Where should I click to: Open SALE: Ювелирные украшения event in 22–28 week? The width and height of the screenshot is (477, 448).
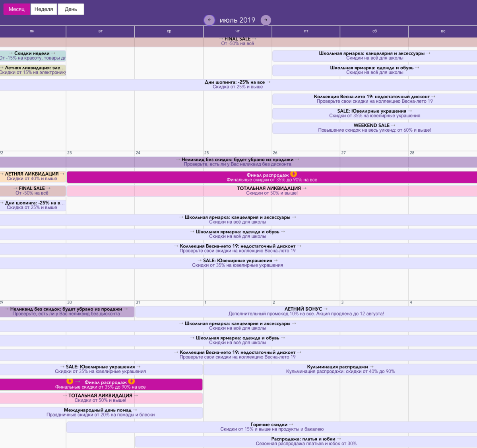[238, 263]
